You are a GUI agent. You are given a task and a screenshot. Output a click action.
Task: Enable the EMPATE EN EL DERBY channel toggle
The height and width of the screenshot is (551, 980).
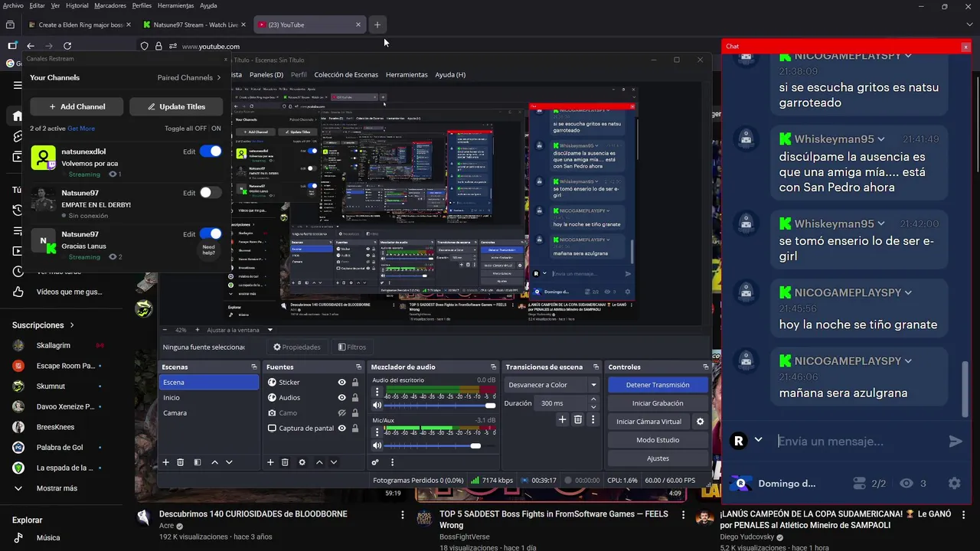[x=211, y=193]
